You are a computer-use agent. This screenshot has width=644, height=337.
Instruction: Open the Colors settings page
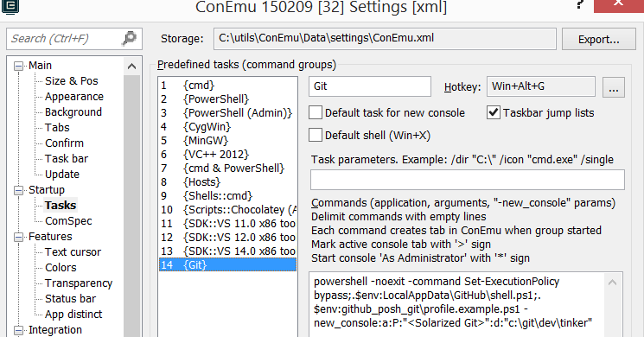coord(61,268)
